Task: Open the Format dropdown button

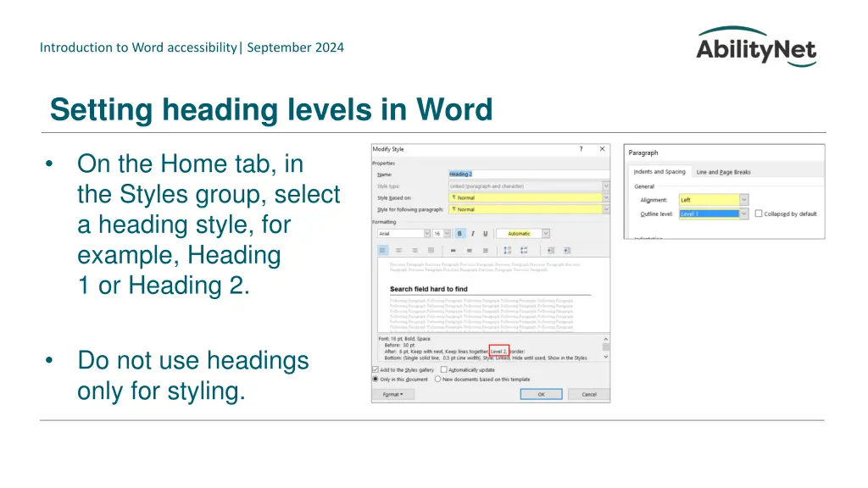Action: pyautogui.click(x=393, y=395)
